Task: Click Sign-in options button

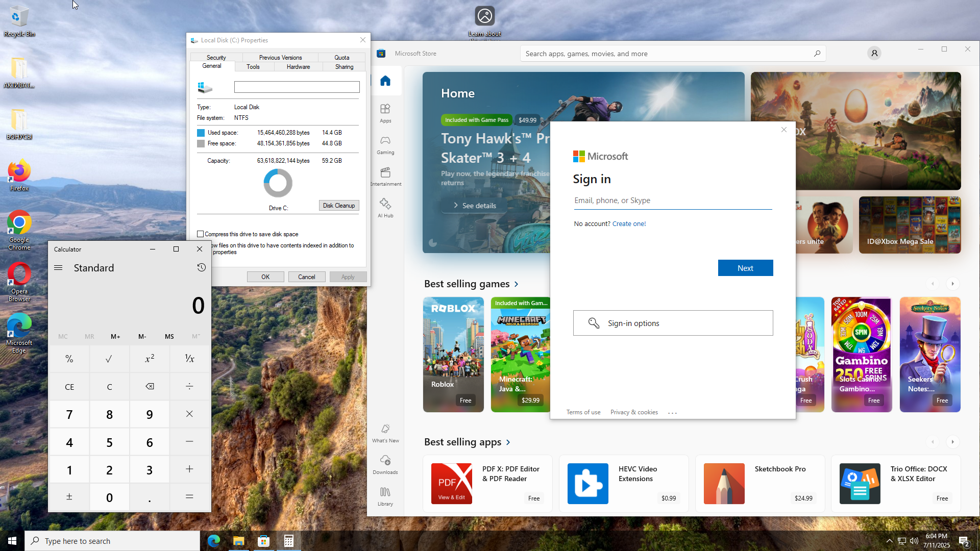Action: tap(673, 323)
